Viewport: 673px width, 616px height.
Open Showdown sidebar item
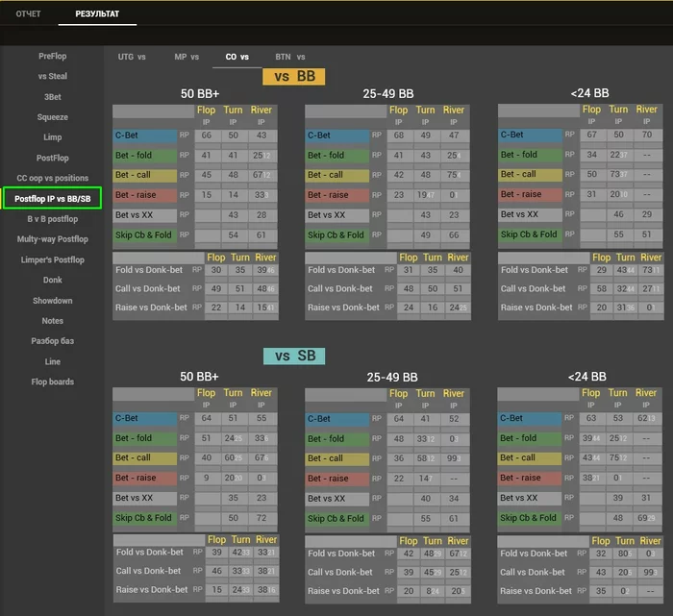(52, 300)
